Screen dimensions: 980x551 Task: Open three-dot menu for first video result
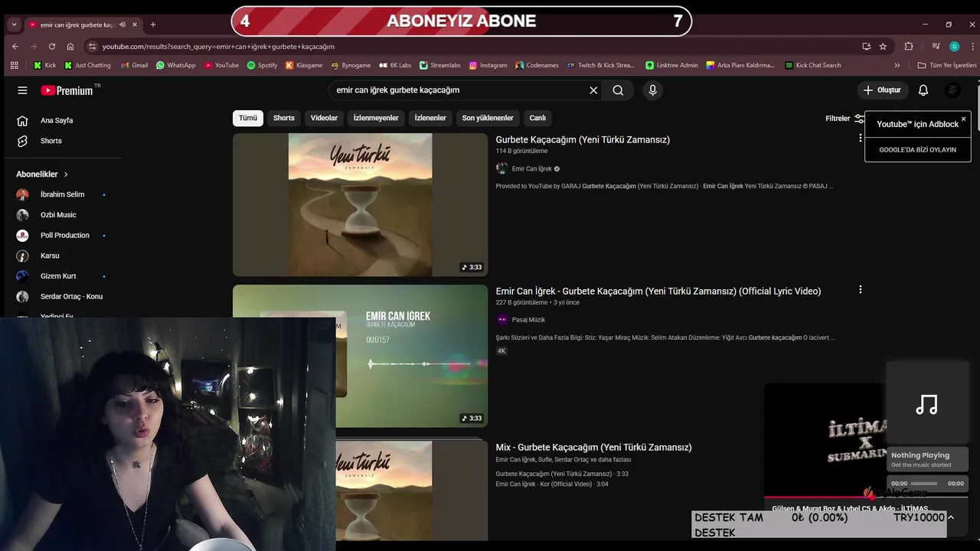[860, 139]
